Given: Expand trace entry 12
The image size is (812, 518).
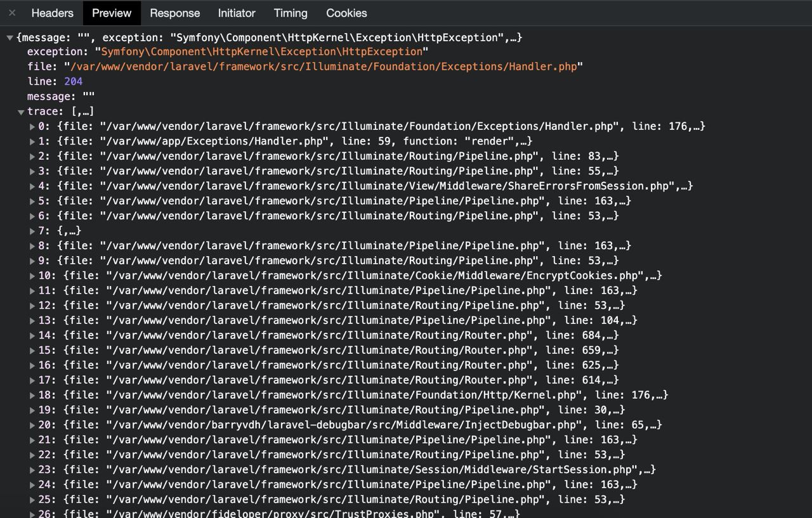Looking at the screenshot, I should (32, 306).
